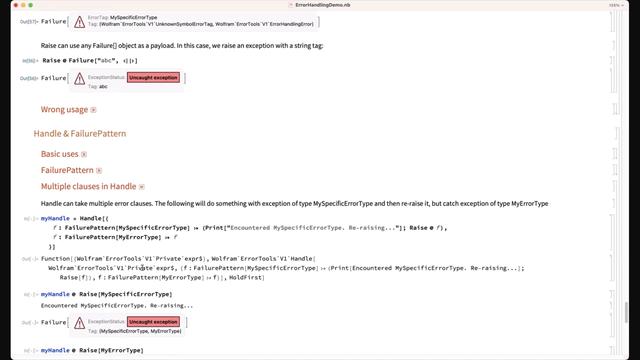This screenshot has width=640, height=360.
Task: Collapse the Multiple clauses in Handle section
Action: 142,187
